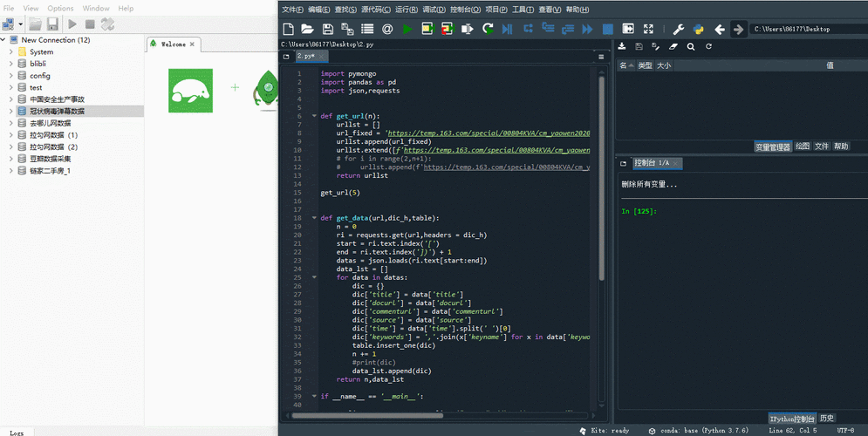This screenshot has height=436, width=868.
Task: Expand the config database node
Action: (11, 75)
